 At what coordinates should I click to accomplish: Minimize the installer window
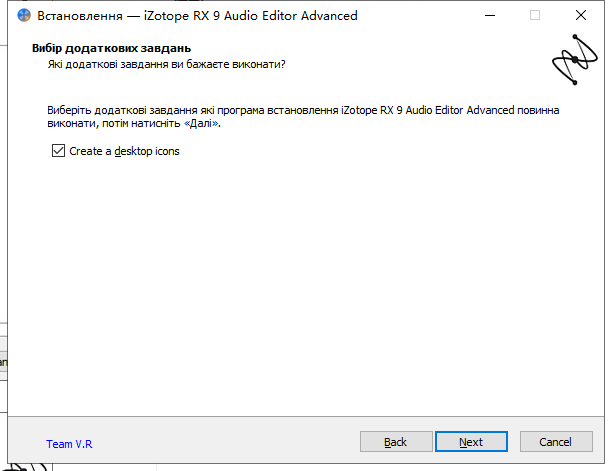[x=489, y=16]
